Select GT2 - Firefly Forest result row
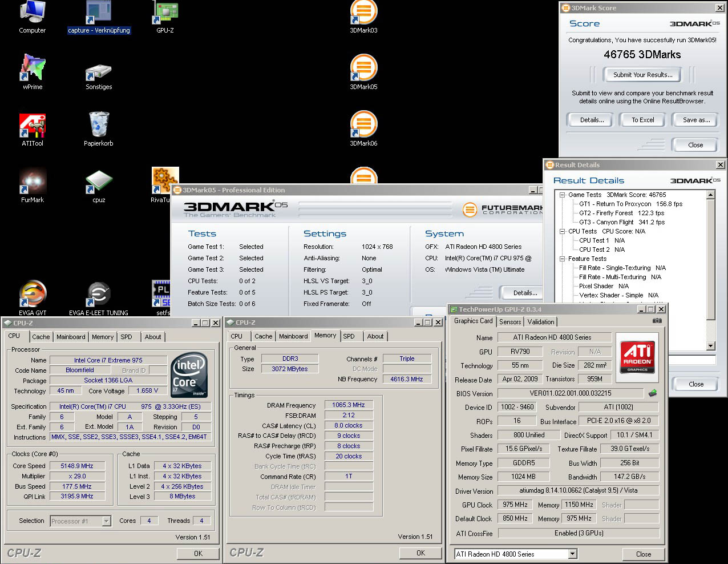728x564 pixels. point(621,213)
